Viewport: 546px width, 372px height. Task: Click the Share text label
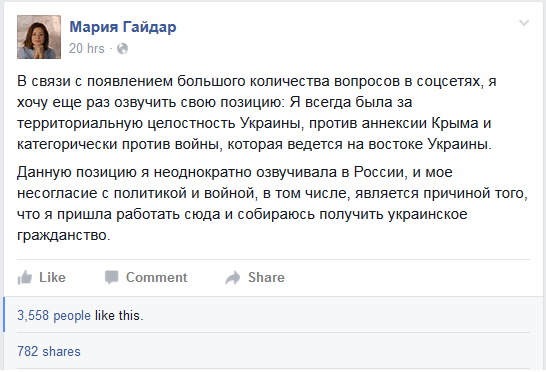point(266,277)
